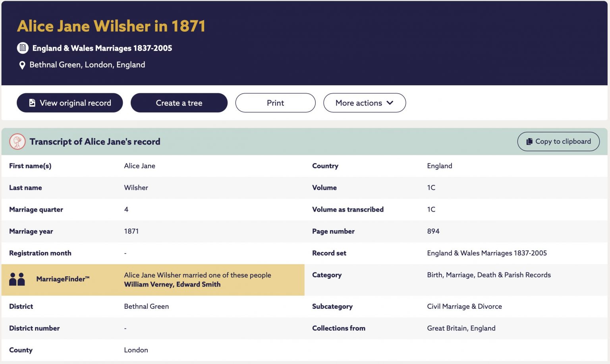The image size is (610, 364).
Task: Click Bethnal Green, London, England location text
Action: 87,65
